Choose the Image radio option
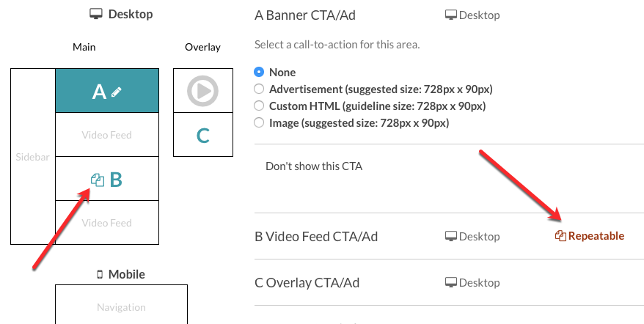Image resolution: width=644 pixels, height=324 pixels. click(x=259, y=122)
